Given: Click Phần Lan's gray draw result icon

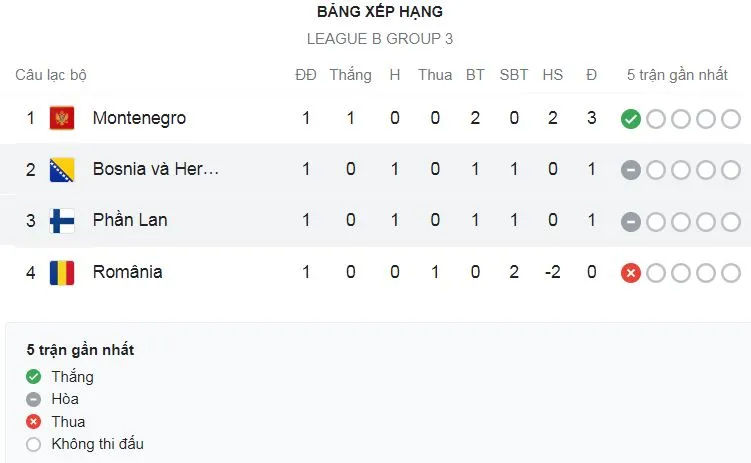Looking at the screenshot, I should pos(630,221).
